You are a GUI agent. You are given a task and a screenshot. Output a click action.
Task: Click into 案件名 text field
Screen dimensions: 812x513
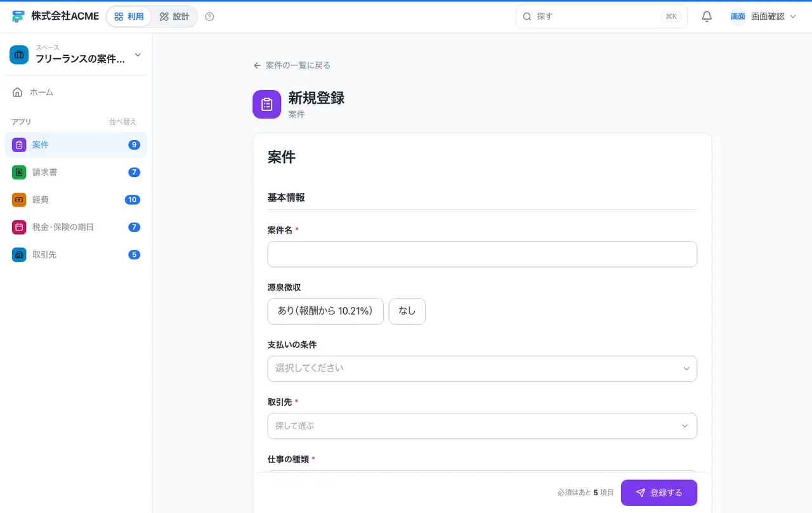(x=482, y=254)
